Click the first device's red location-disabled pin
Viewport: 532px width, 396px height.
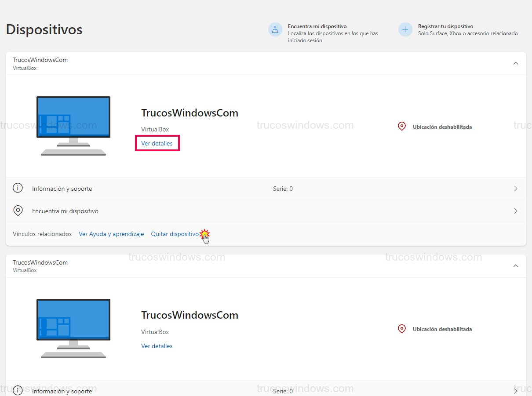point(401,127)
